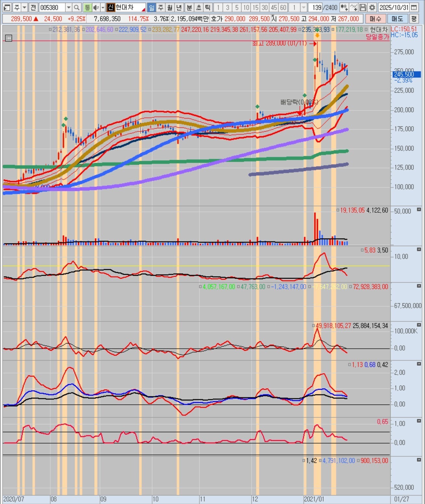Collapse the bottom 1.42 indicator panel

pos(419,460)
